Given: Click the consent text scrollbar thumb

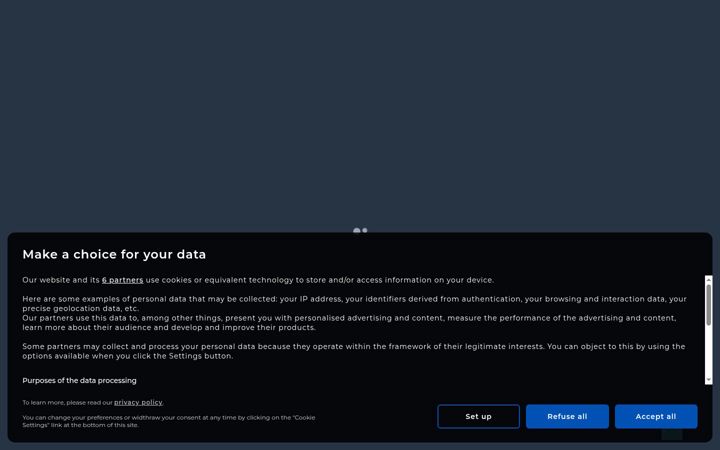Looking at the screenshot, I should 709,305.
